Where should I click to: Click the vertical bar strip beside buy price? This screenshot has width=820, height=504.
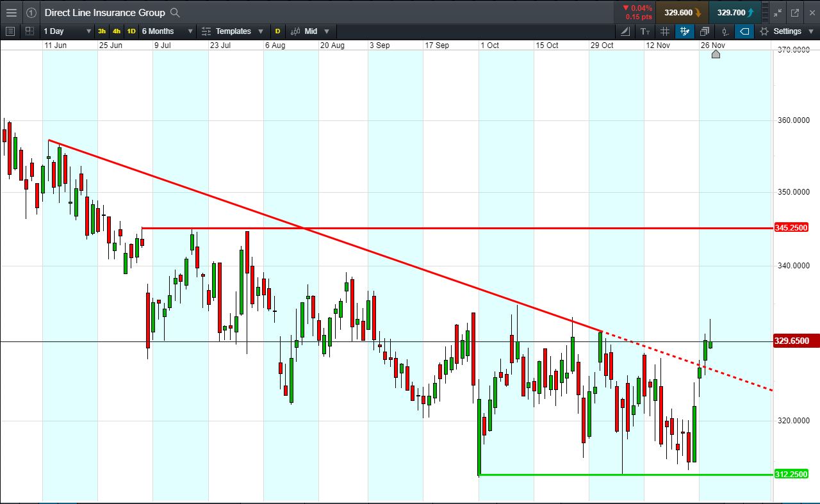click(x=766, y=13)
